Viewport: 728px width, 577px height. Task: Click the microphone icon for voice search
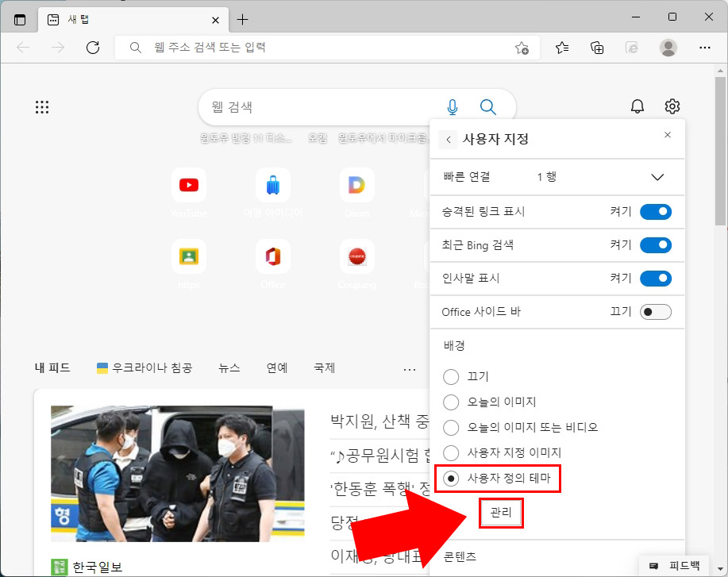tap(452, 106)
